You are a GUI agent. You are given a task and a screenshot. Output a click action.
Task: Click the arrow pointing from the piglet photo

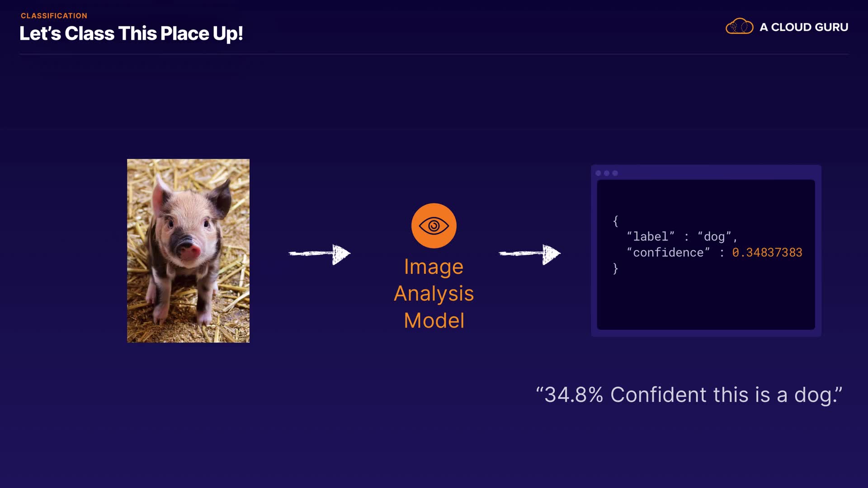pyautogui.click(x=320, y=254)
